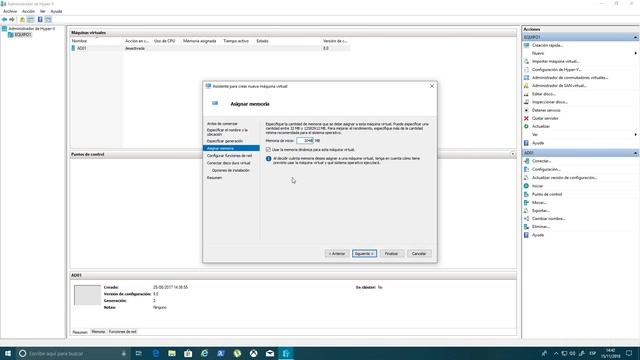Click the Cancelar button in wizard
640x360 pixels.
pos(419,254)
